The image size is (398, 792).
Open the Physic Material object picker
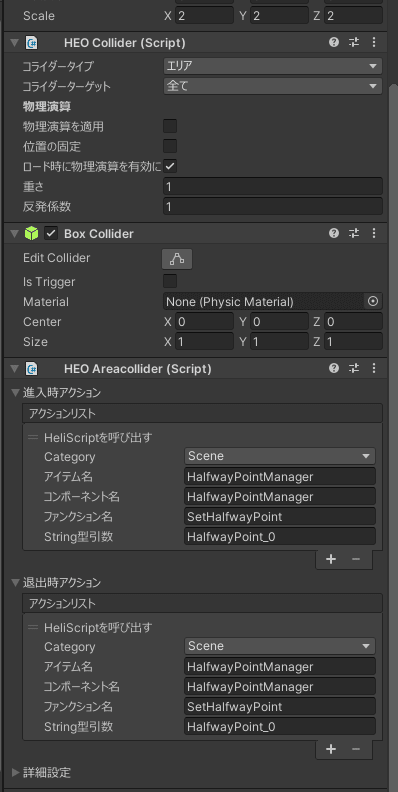373,302
